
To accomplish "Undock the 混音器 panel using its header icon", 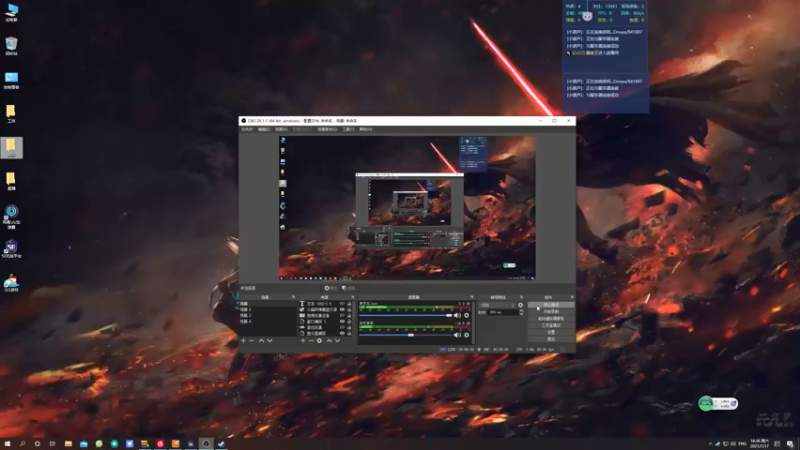I will [472, 297].
